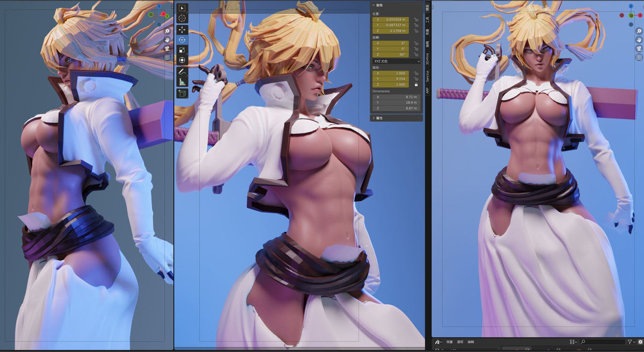This screenshot has height=352, width=644.
Task: Open editor type menu in bottom-right header
Action: 438,342
